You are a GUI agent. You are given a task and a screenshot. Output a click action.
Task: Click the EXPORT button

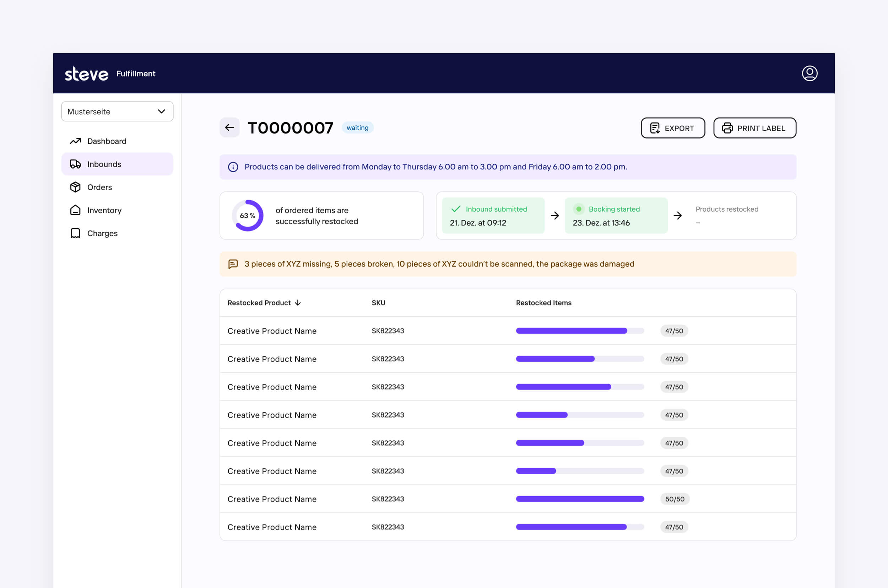(x=672, y=128)
